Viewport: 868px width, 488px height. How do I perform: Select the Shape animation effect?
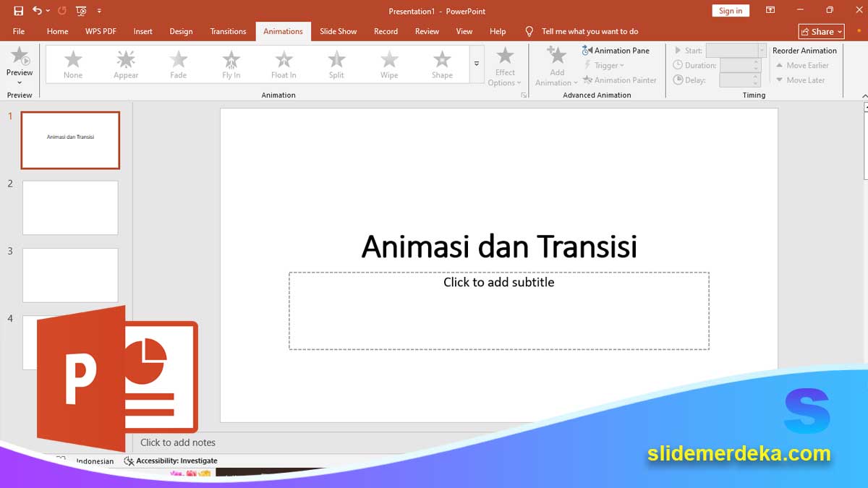coord(442,64)
